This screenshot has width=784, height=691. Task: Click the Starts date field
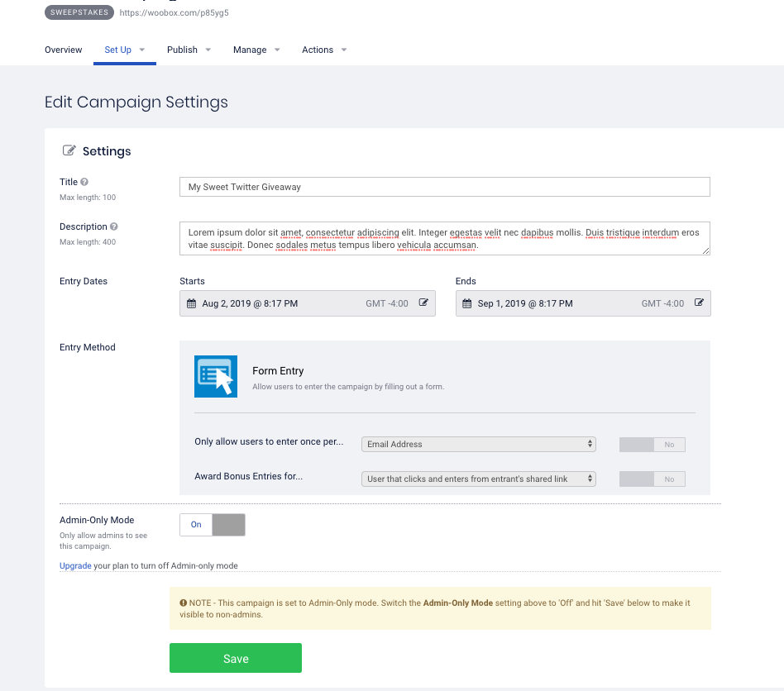(308, 303)
